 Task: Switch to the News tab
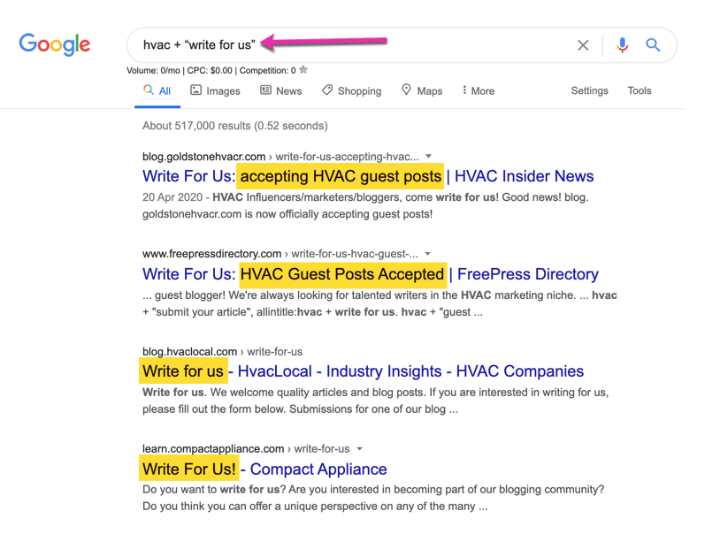coord(281,91)
